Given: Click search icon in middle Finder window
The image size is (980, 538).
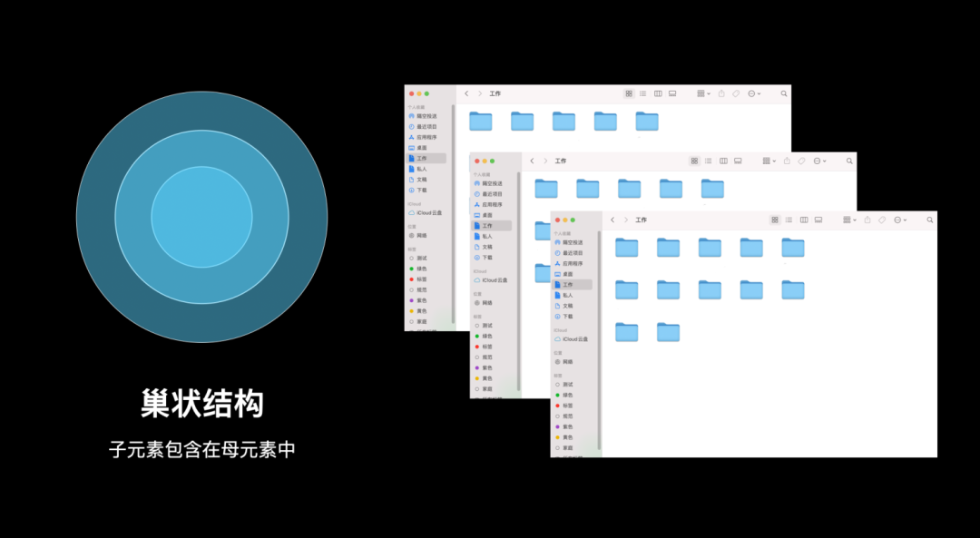Looking at the screenshot, I should coord(849,161).
